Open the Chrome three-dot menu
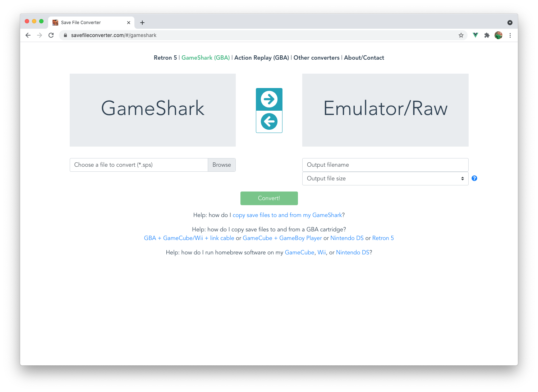The image size is (538, 392). click(510, 35)
